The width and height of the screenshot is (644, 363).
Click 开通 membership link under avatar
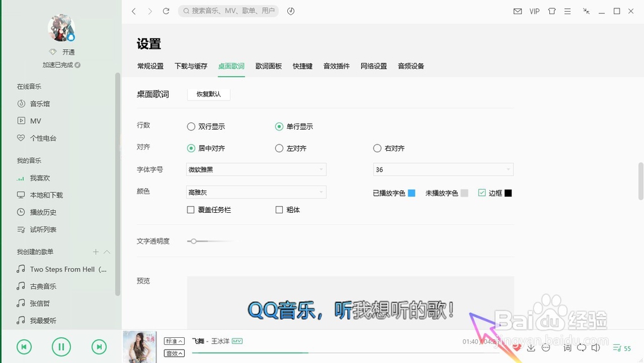coord(68,52)
